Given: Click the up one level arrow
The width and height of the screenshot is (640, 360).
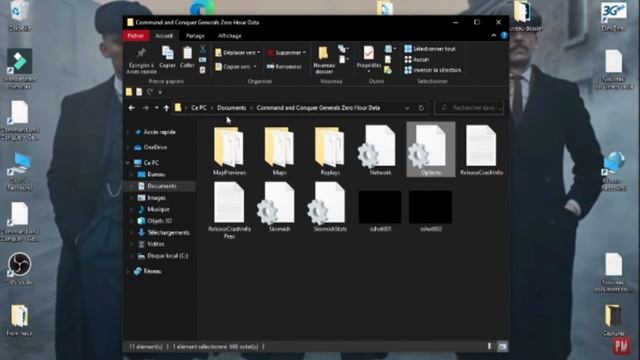Looking at the screenshot, I should pyautogui.click(x=166, y=108).
